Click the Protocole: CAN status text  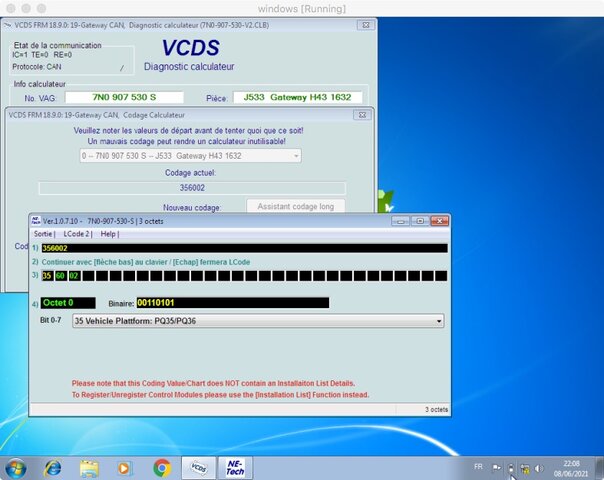pos(37,67)
